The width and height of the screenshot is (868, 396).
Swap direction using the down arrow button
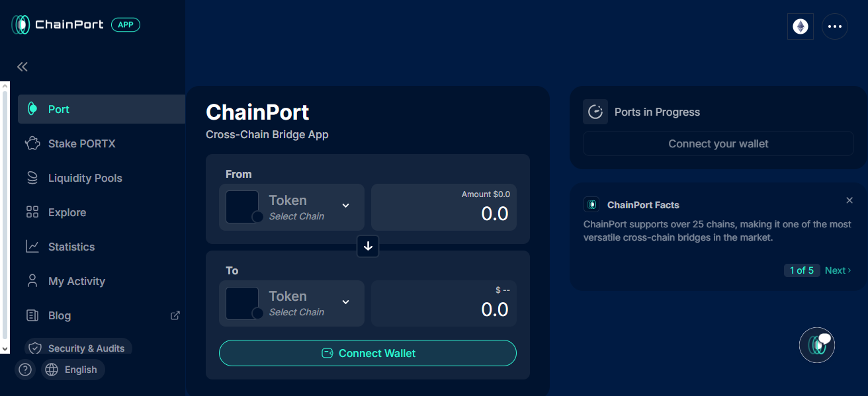(x=368, y=246)
